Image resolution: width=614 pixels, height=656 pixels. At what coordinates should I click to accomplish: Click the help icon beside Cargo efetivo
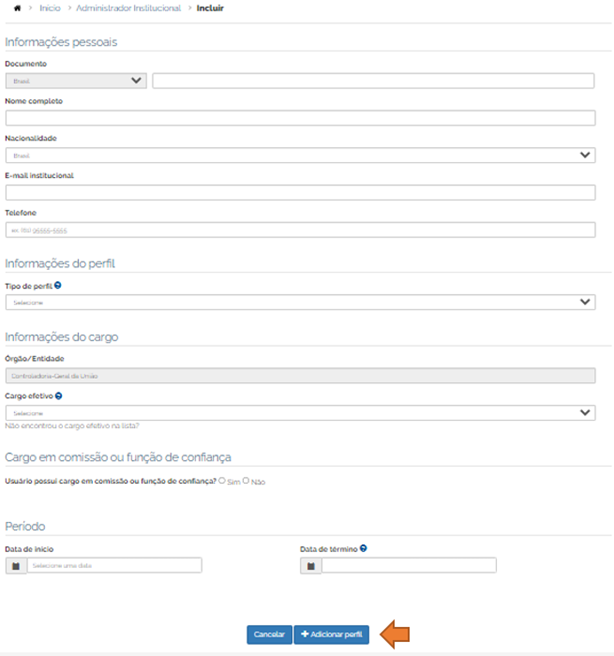click(x=60, y=396)
